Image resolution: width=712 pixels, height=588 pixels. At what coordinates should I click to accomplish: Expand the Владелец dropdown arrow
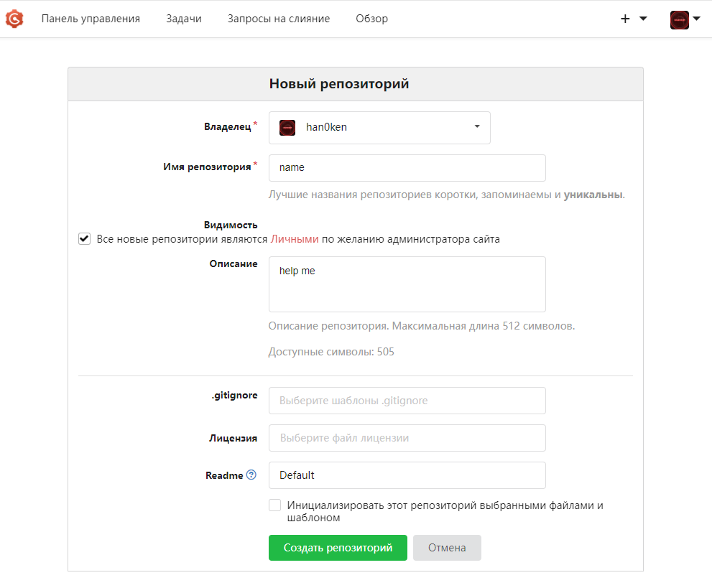(477, 127)
